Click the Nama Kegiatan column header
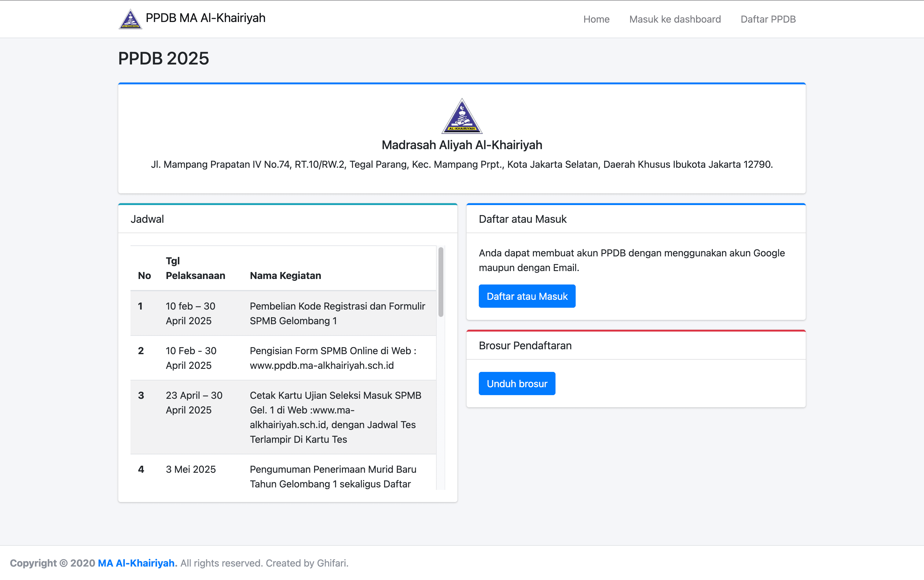This screenshot has height=580, width=924. click(285, 275)
